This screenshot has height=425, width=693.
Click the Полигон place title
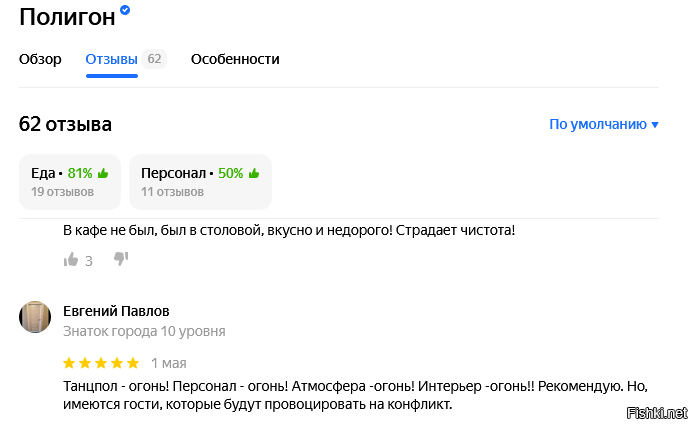coord(66,17)
